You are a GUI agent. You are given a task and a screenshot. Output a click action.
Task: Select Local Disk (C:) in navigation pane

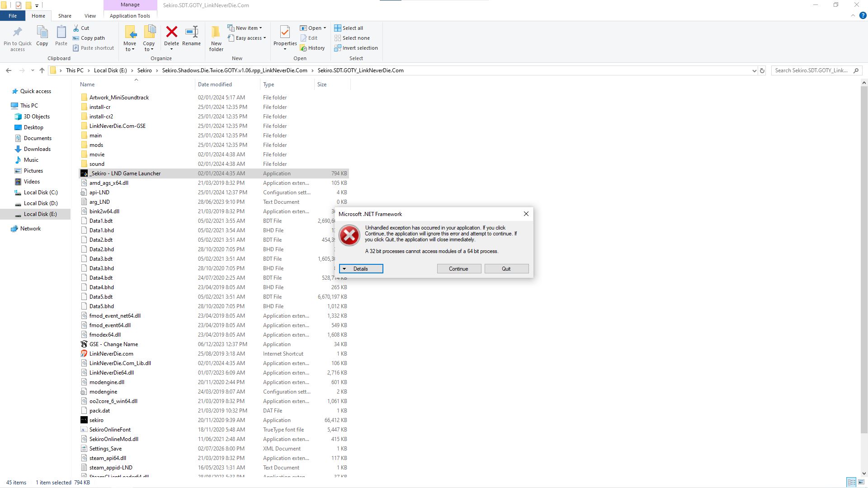pos(41,192)
